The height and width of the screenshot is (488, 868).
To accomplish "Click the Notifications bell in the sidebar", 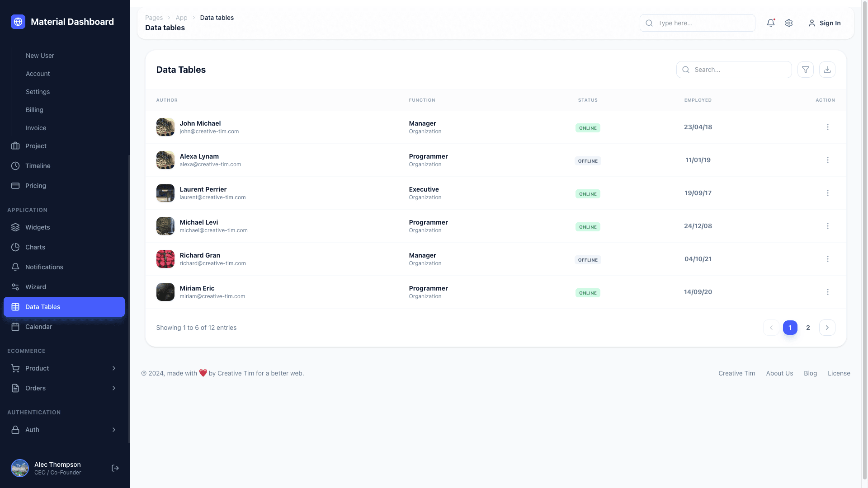I will (15, 267).
